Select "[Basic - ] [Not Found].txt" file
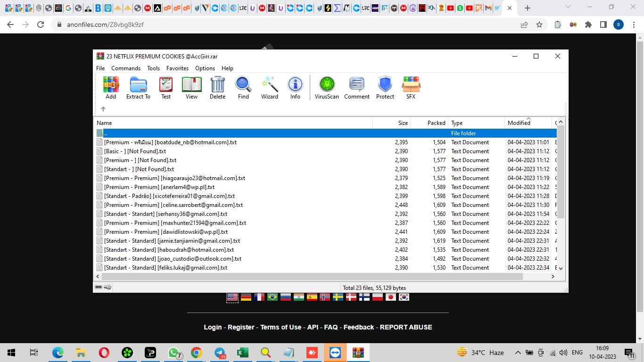Viewport: 644px width, 362px height. 135,151
